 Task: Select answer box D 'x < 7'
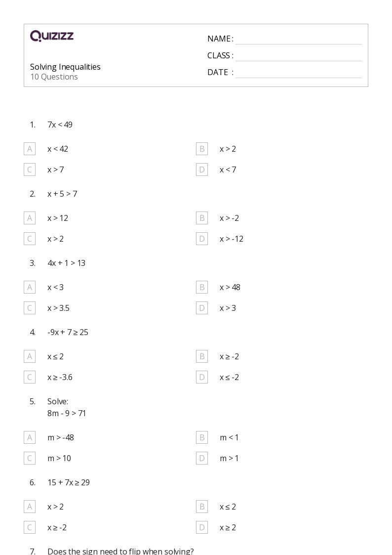[202, 170]
